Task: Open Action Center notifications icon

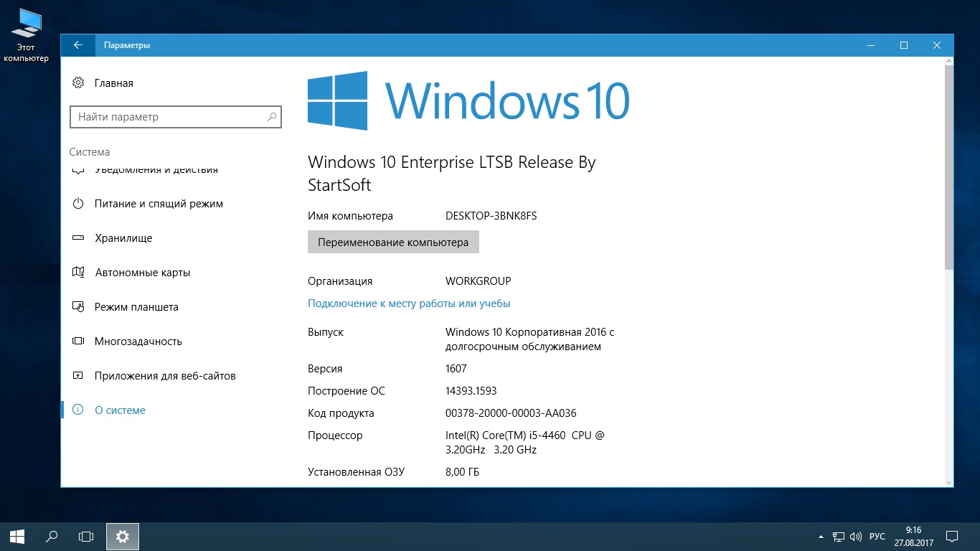Action: [x=952, y=536]
